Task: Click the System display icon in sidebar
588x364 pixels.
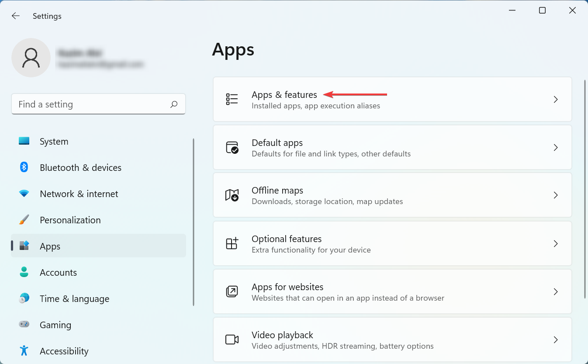Action: pyautogui.click(x=23, y=141)
